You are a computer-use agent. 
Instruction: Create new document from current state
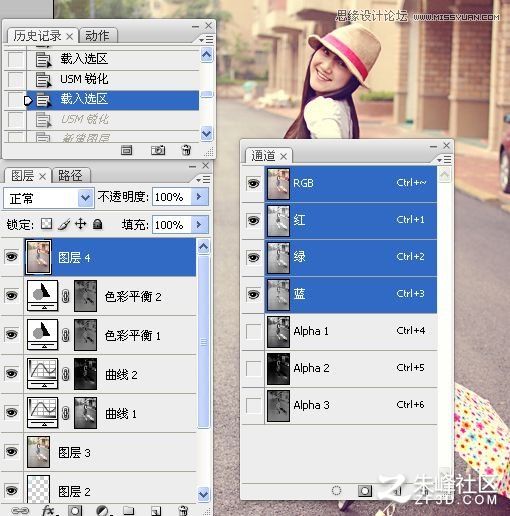pyautogui.click(x=126, y=150)
